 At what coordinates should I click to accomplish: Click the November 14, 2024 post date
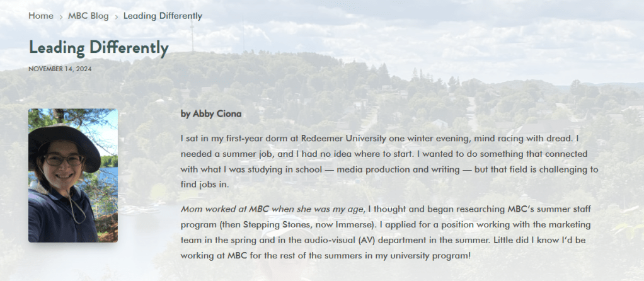click(x=60, y=69)
